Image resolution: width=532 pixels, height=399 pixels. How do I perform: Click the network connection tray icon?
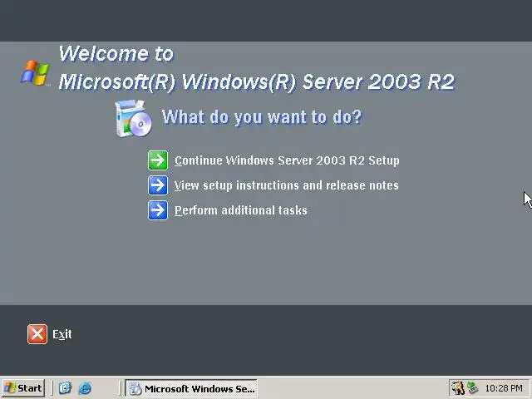pos(472,388)
